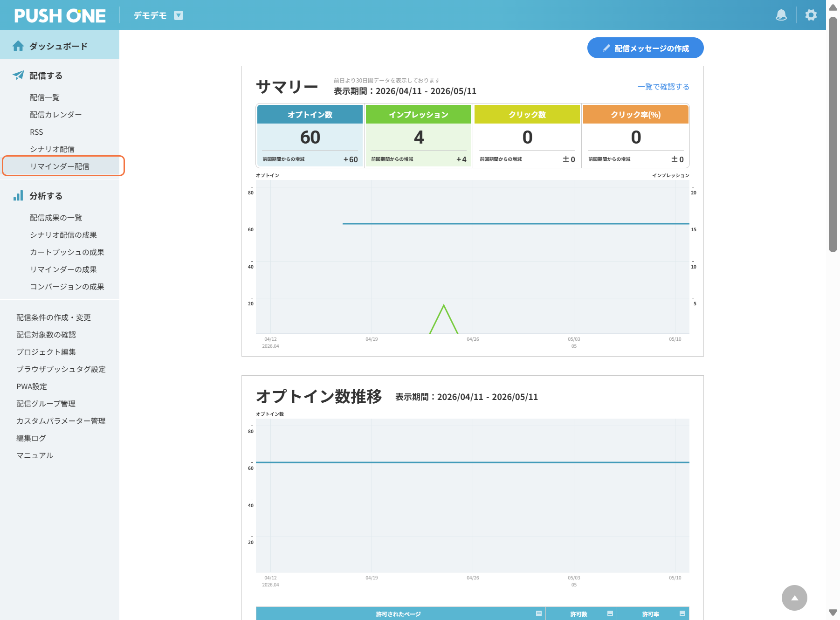This screenshot has height=620, width=840.
Task: Click the page scrollbar up arrow
Action: click(833, 7)
